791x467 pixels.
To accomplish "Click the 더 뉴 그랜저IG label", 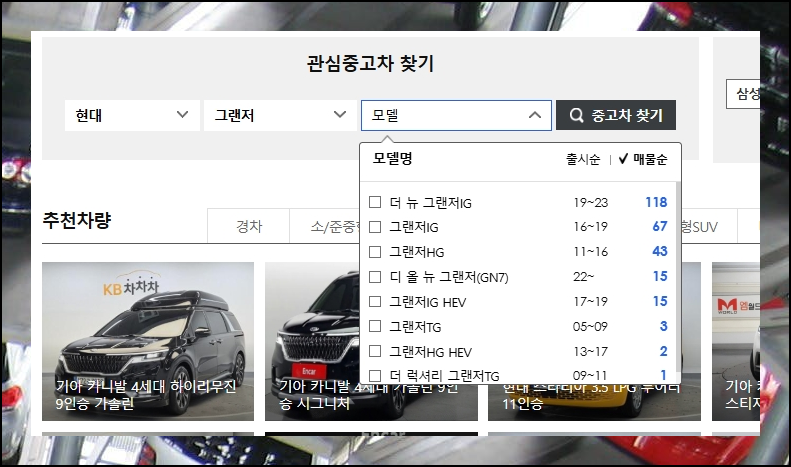I will coord(430,203).
